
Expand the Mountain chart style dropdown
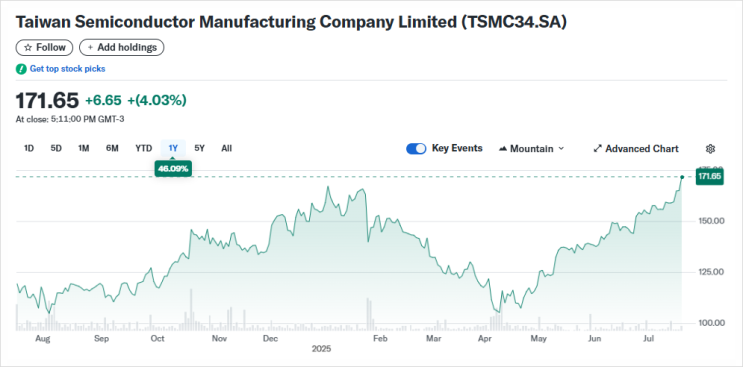pos(532,149)
